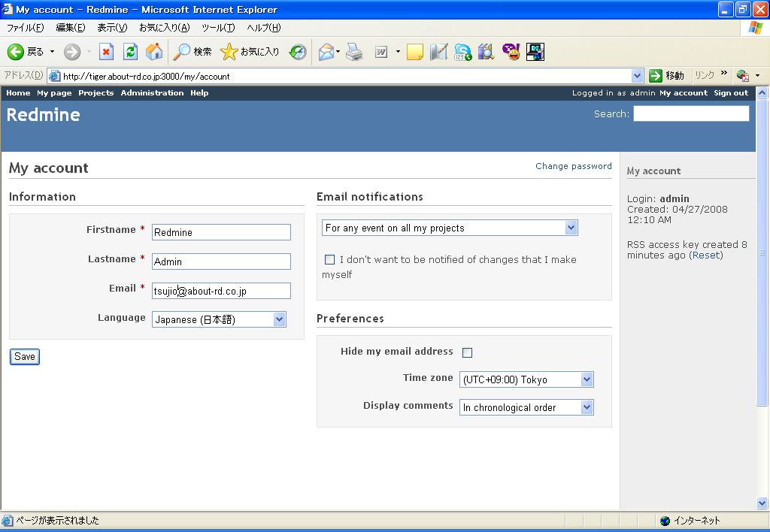This screenshot has width=770, height=532.
Task: Click the Reset RSS access key link
Action: click(706, 255)
